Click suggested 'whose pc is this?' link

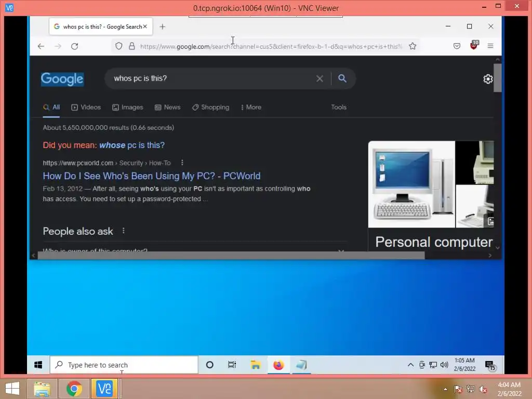click(132, 145)
